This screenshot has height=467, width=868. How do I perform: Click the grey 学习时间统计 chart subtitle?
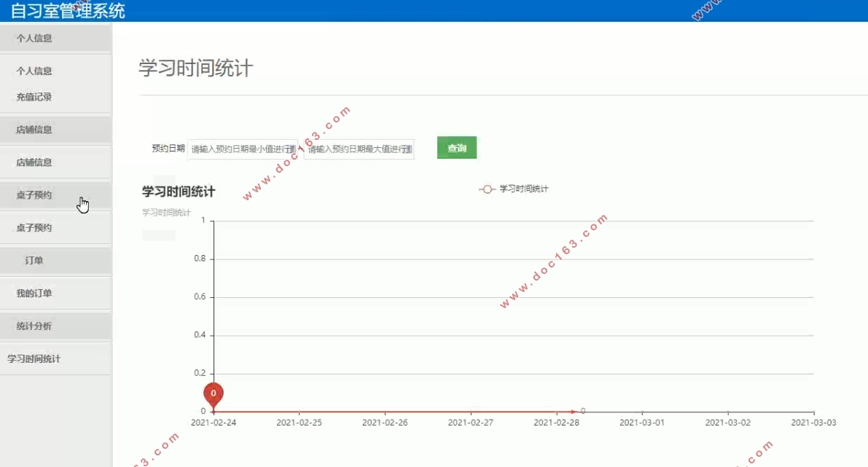click(166, 213)
